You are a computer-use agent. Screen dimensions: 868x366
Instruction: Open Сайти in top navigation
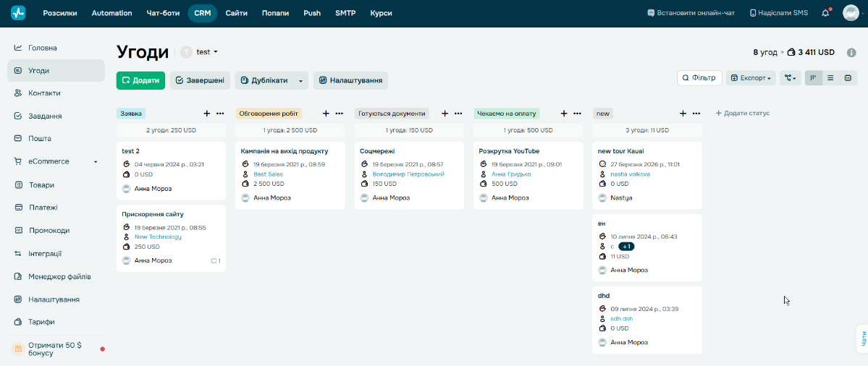click(x=237, y=13)
